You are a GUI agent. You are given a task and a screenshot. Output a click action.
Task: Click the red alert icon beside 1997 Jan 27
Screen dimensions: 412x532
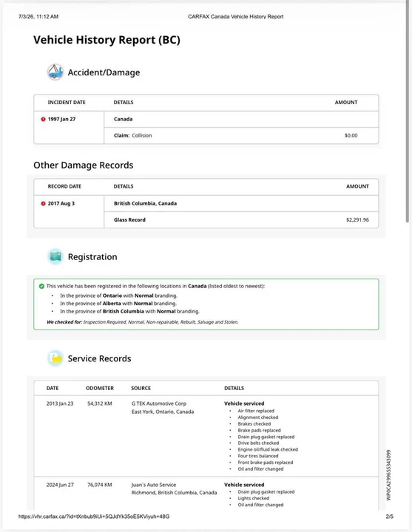click(43, 119)
